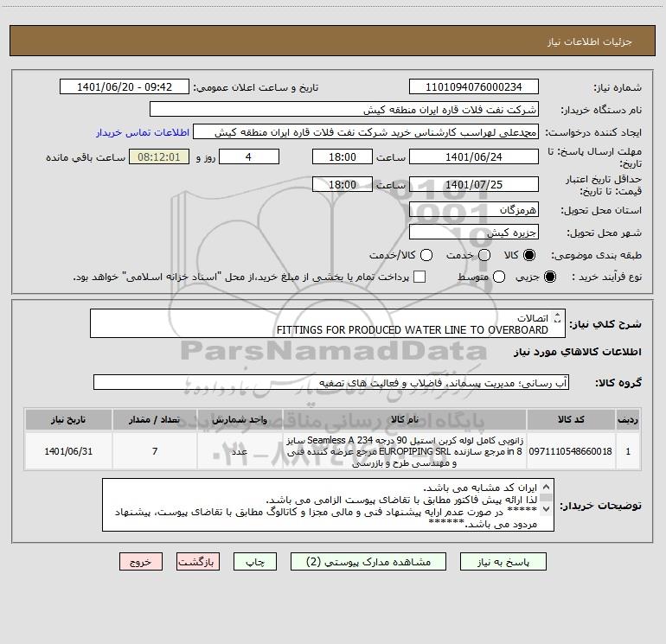Click the delivery province field هرمزگان
Viewport: 666px width, 644px height.
(474, 209)
